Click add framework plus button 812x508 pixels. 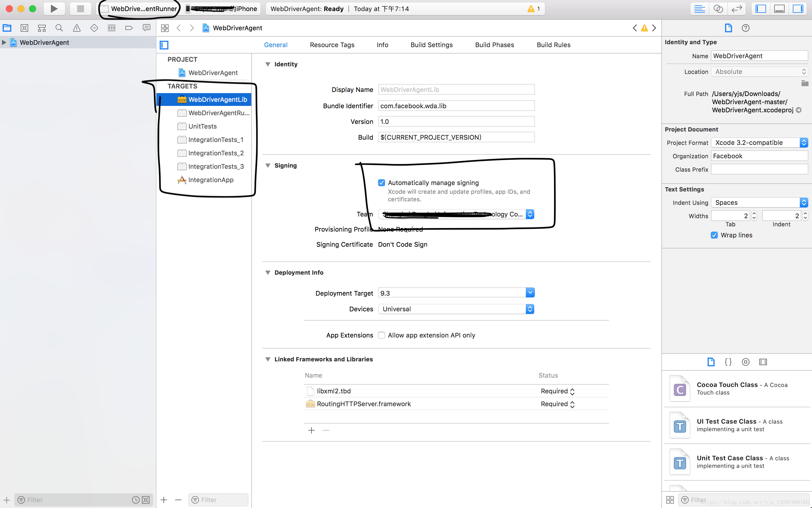tap(311, 430)
